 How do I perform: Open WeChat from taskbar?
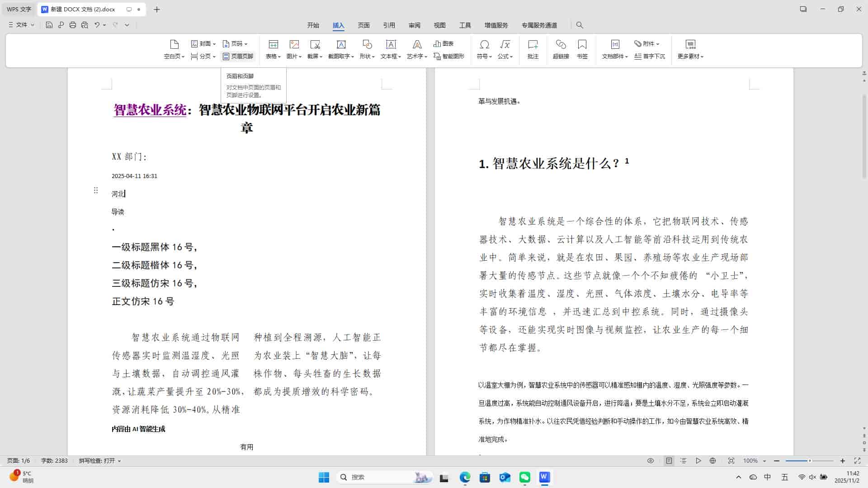[x=524, y=477]
